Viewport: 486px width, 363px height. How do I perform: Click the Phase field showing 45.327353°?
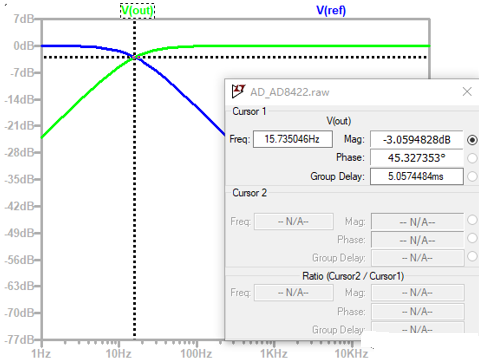417,158
